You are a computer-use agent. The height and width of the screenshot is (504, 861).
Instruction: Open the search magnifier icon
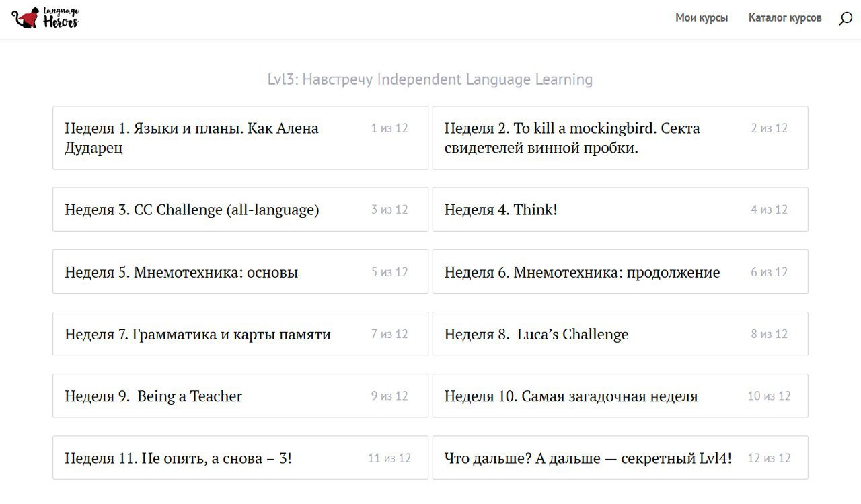click(846, 19)
